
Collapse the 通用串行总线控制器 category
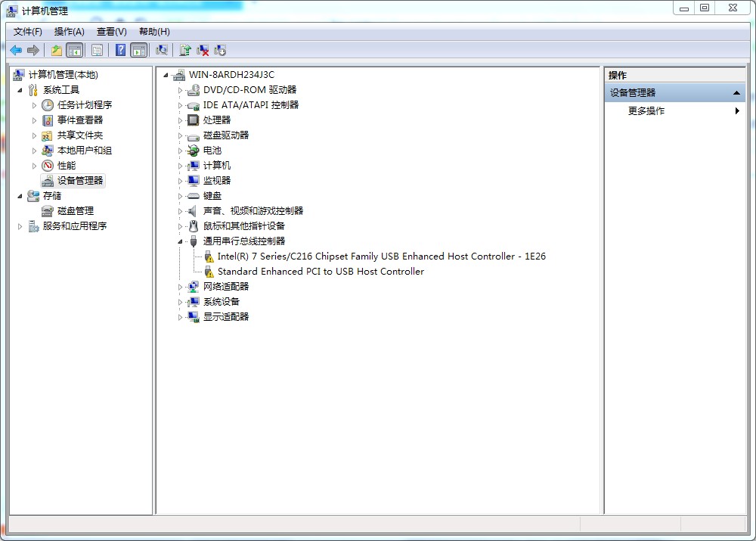pyautogui.click(x=181, y=241)
